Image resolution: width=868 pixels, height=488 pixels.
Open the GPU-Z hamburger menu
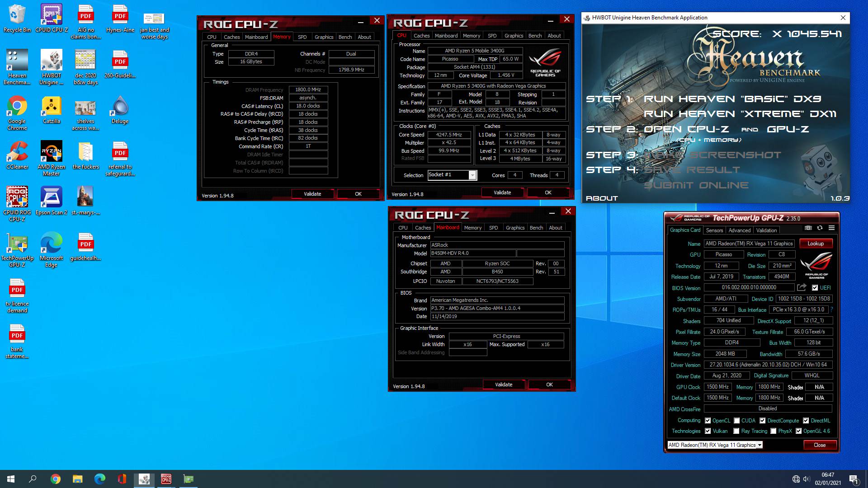[831, 228]
